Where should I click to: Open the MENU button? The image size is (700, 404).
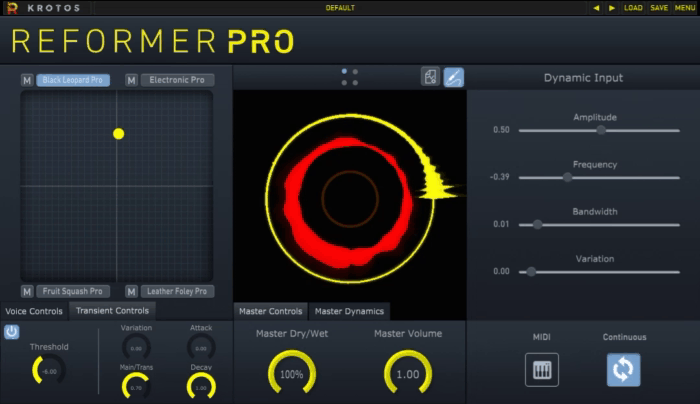[x=685, y=8]
